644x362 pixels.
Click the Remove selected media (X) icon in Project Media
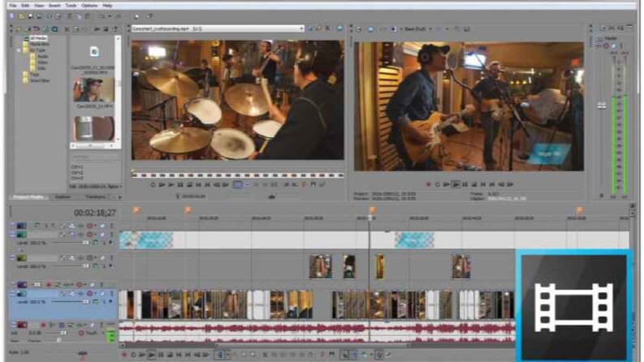coord(67,29)
